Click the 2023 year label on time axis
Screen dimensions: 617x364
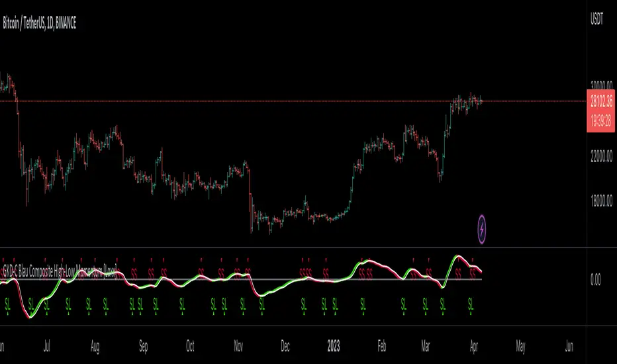[333, 346]
